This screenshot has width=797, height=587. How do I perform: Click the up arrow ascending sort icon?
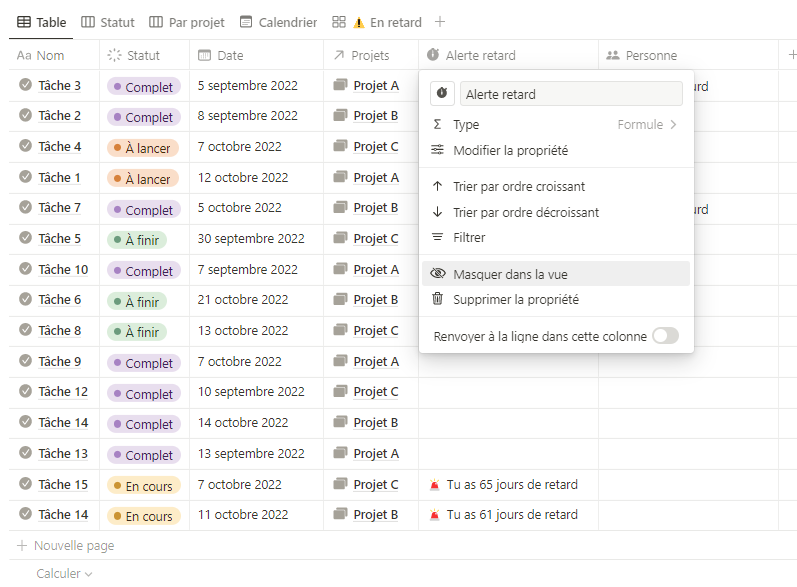click(x=437, y=186)
